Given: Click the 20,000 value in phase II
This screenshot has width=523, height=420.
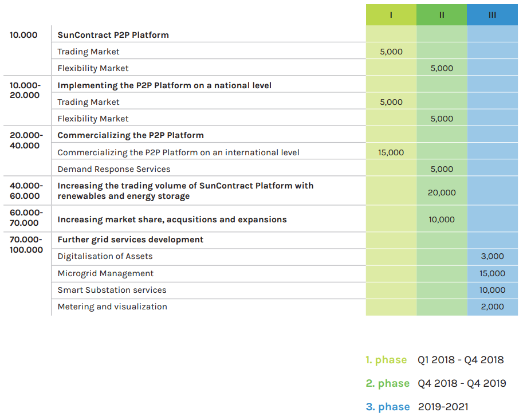Looking at the screenshot, I should coord(442,193).
